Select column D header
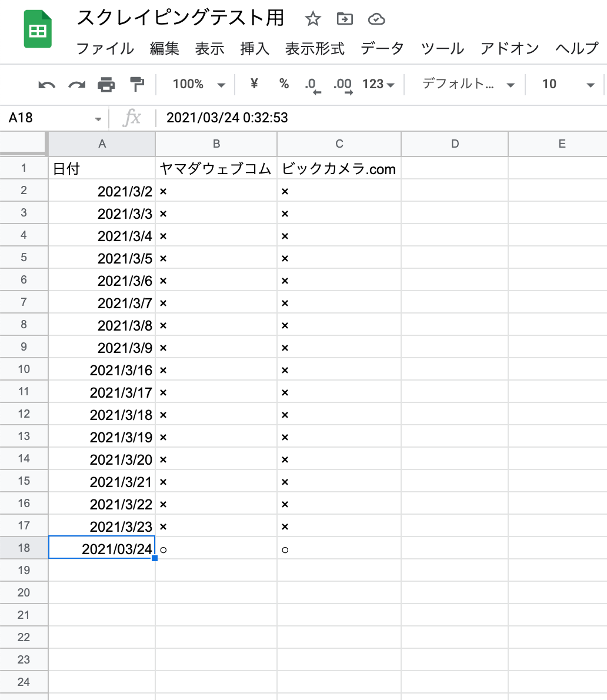Screen dimensions: 607x700 pyautogui.click(x=455, y=144)
